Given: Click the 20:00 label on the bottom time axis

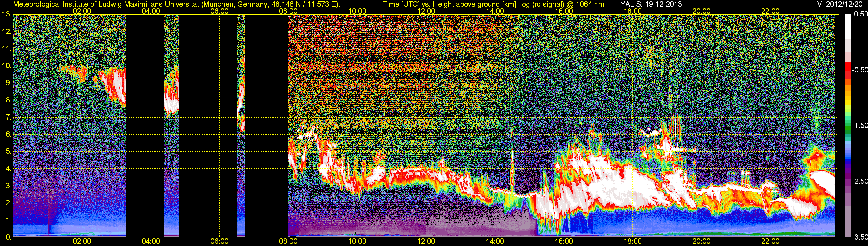Looking at the screenshot, I should pos(702,241).
